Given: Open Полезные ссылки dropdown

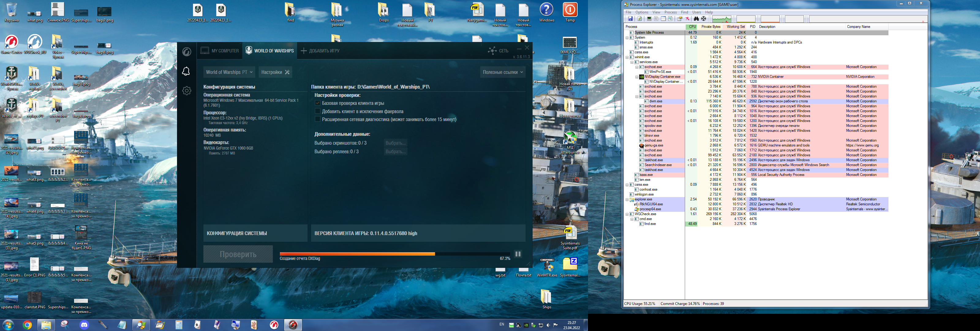Looking at the screenshot, I should click(503, 72).
